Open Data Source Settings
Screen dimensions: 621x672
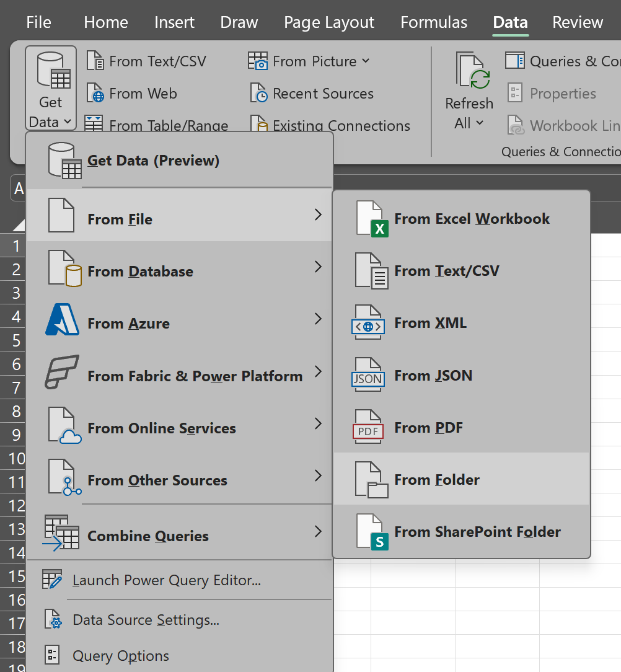click(x=146, y=620)
